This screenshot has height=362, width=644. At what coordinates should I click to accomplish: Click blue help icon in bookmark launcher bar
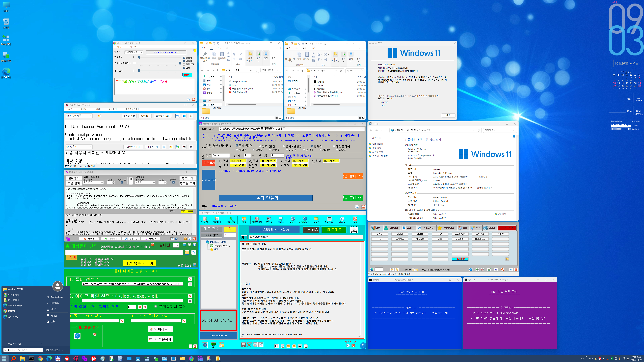471,269
